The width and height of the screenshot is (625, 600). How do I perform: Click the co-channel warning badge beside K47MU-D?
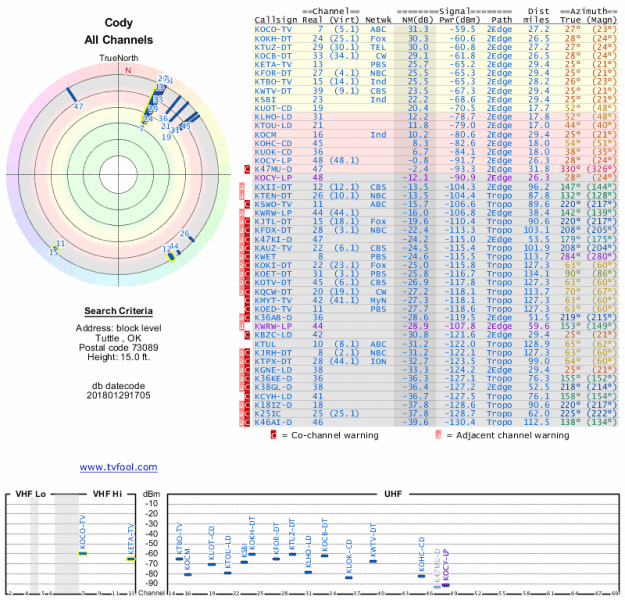[247, 169]
